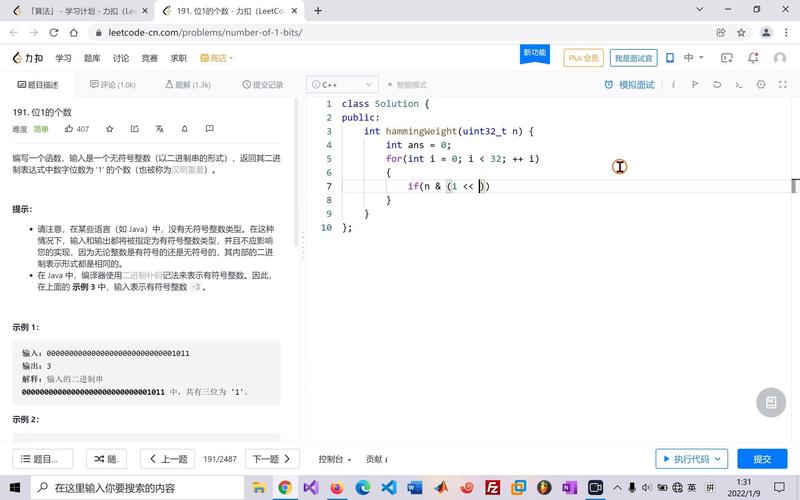Switch to the 提交记录 tab

point(263,85)
